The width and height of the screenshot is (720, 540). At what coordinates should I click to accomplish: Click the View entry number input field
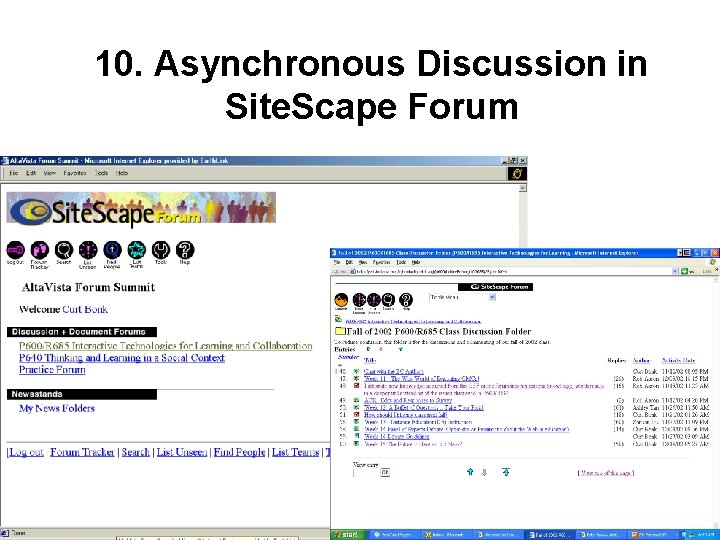pos(366,472)
